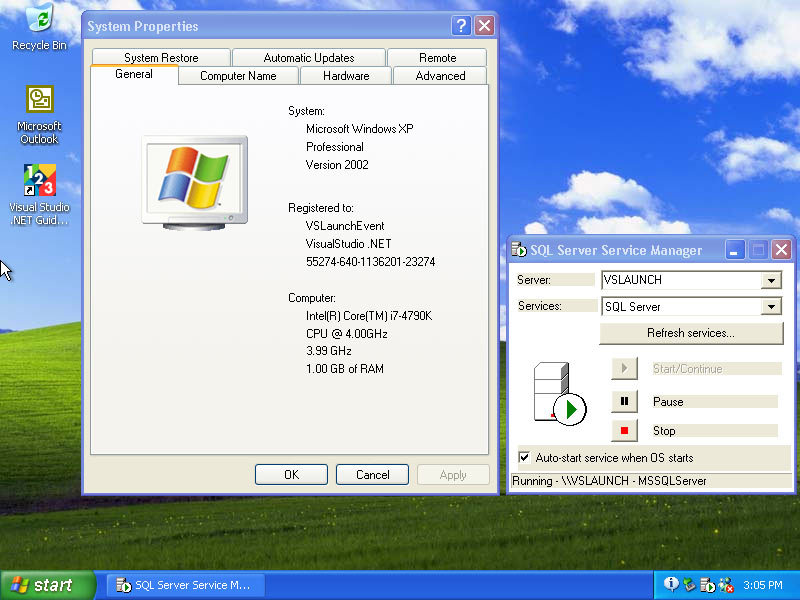Click the 'Server:' label in Service Manager
Screen dimensions: 800x600
(534, 280)
